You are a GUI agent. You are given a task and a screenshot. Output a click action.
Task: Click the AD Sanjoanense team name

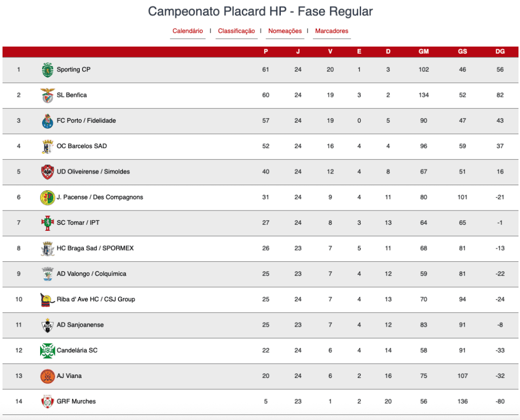click(x=80, y=325)
